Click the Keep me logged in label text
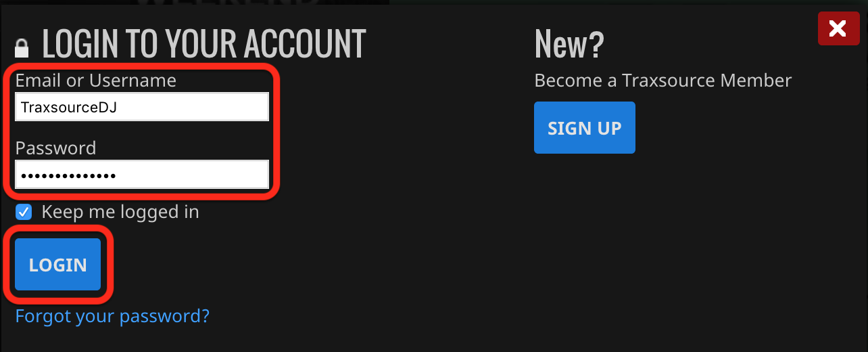The width and height of the screenshot is (868, 352). tap(120, 212)
